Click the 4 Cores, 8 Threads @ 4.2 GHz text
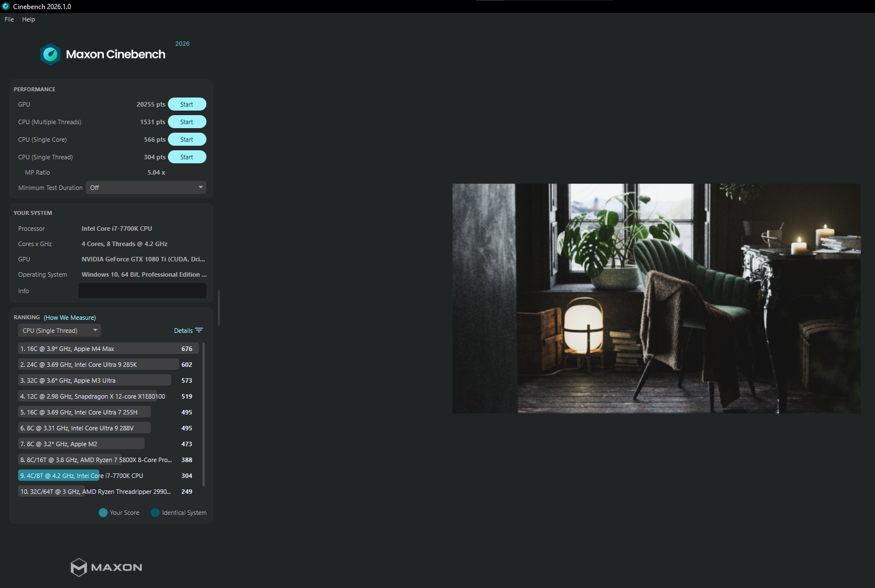This screenshot has width=875, height=588. click(x=124, y=244)
